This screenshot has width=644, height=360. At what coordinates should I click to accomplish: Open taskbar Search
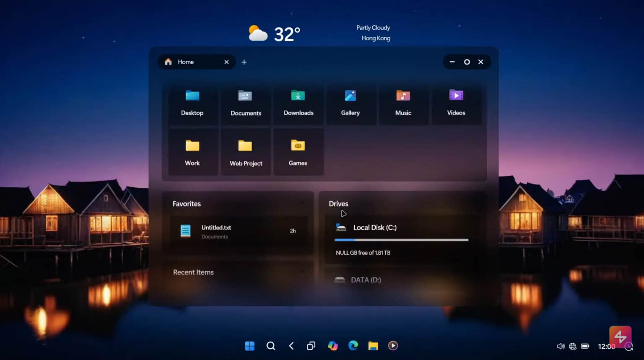click(x=271, y=346)
